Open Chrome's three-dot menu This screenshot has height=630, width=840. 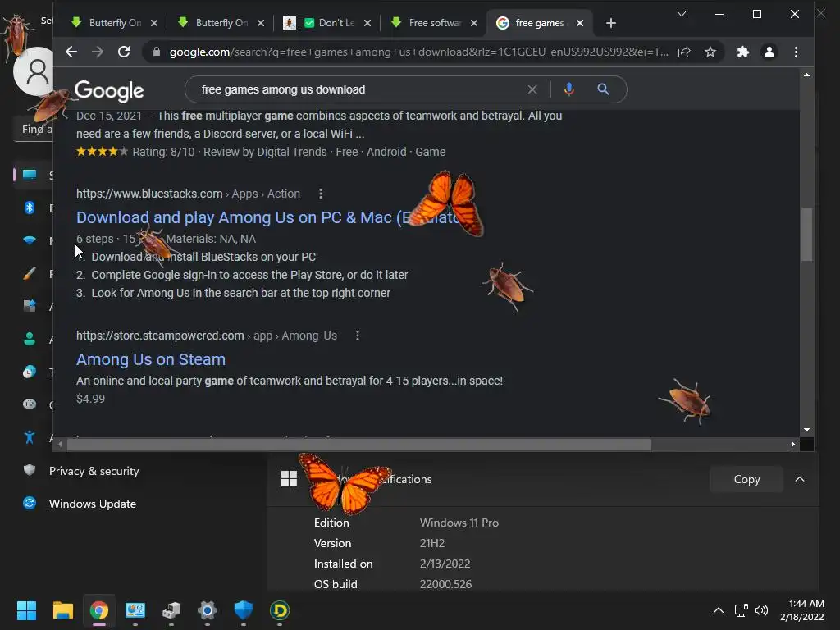tap(796, 52)
